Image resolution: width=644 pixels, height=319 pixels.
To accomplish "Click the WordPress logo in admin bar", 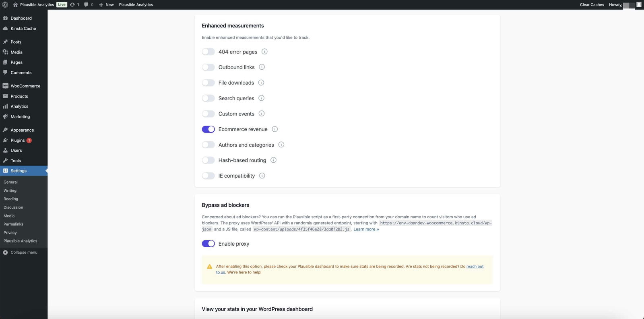I will click(x=5, y=5).
